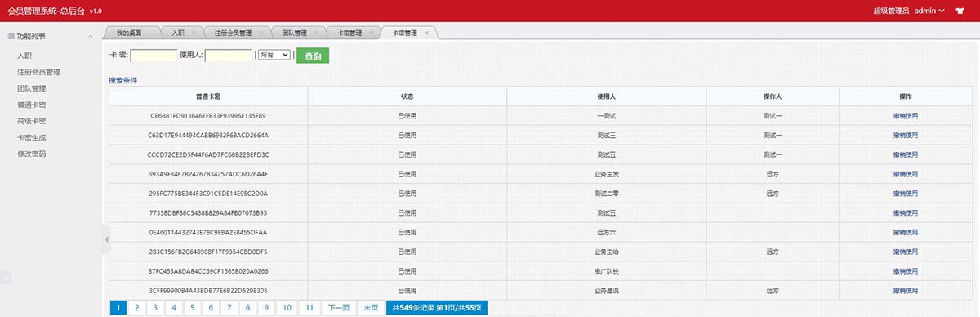The image size is (980, 317).
Task: Click 撤销使用 for the 一测试 row
Action: coord(906,116)
